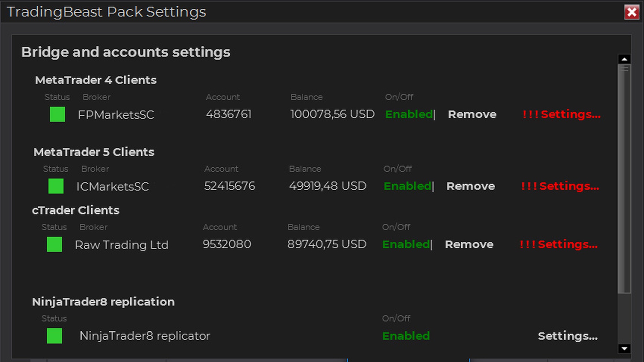Click the green status square for FPMarketsSC
The image size is (644, 362).
pos(57,114)
